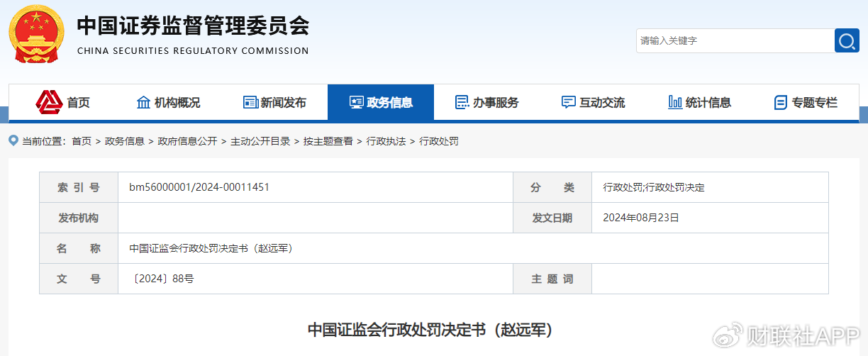Click the 发布机构 label cell
This screenshot has height=356, width=868.
pyautogui.click(x=79, y=218)
